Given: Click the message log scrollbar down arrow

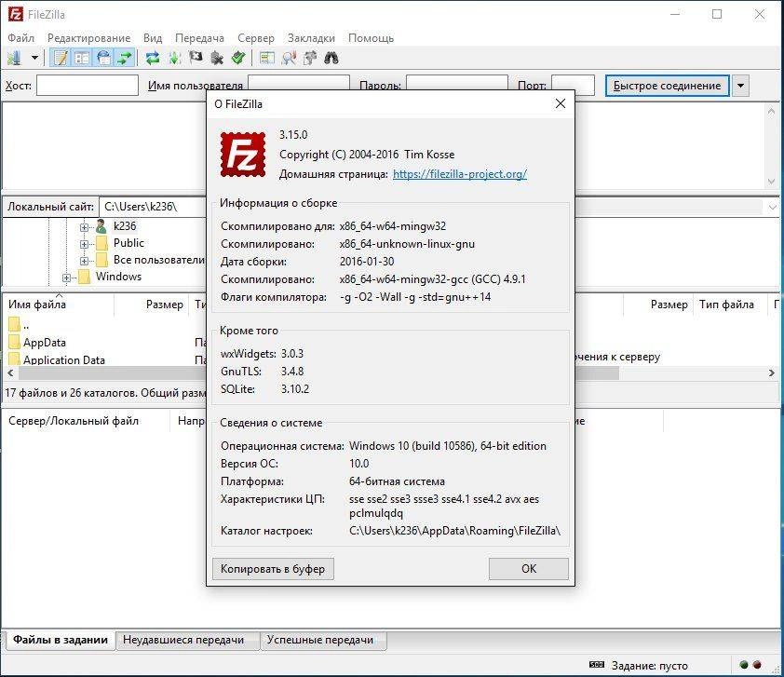Looking at the screenshot, I should click(771, 182).
